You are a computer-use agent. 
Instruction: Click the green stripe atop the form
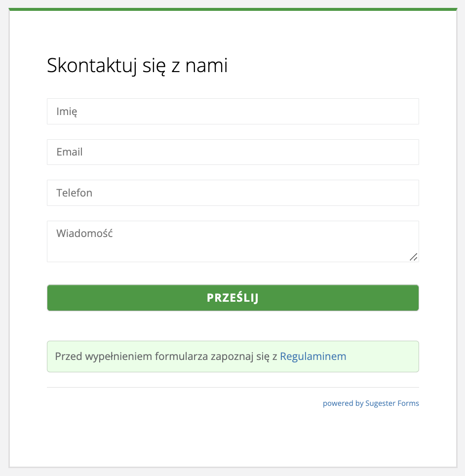coord(232,9)
